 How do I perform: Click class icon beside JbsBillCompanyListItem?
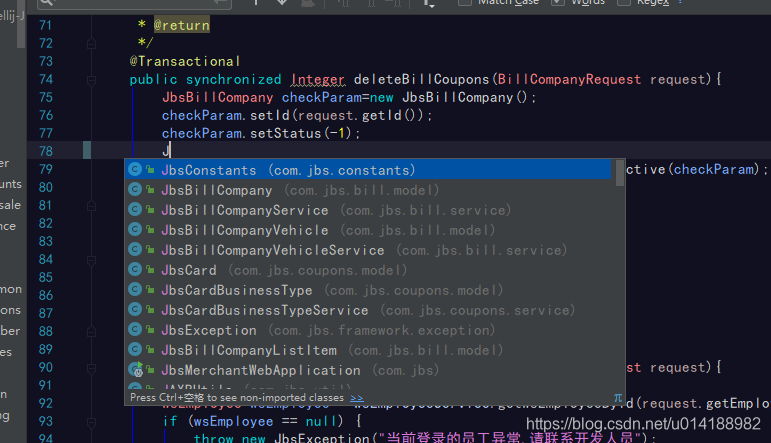[135, 350]
